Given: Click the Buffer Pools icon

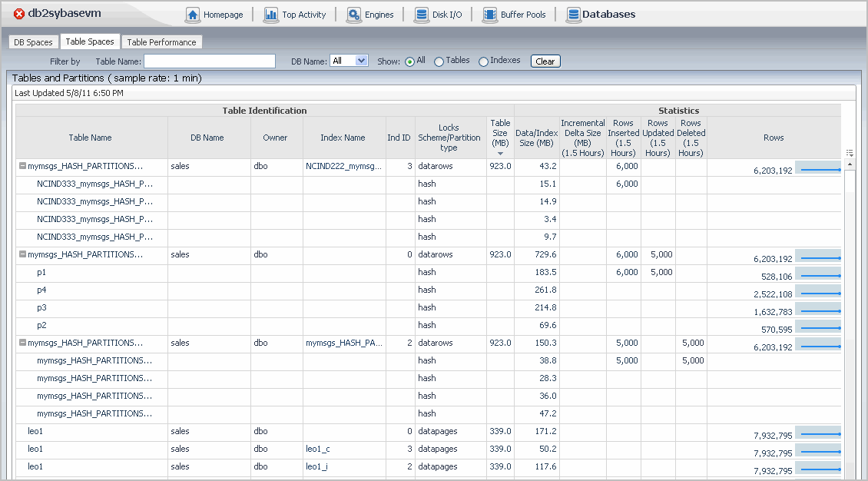Looking at the screenshot, I should click(489, 15).
